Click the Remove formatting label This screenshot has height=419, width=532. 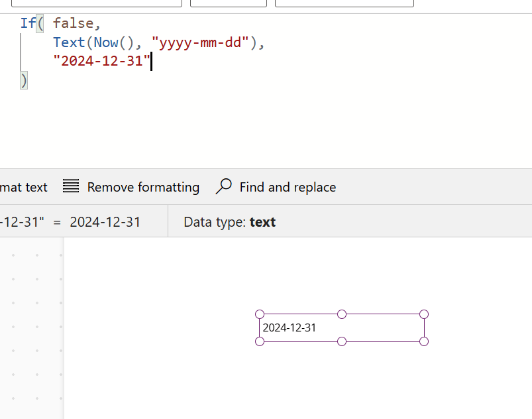(x=143, y=187)
